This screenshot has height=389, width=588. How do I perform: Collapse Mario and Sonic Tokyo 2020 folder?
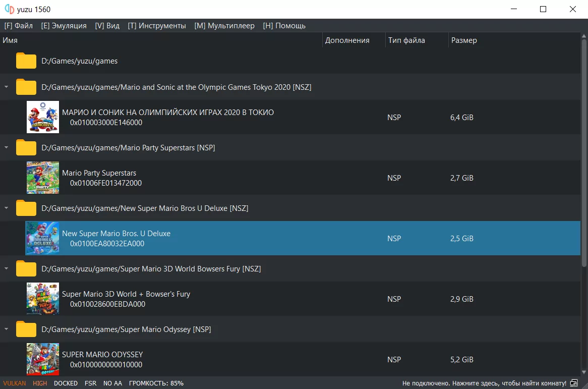click(x=7, y=87)
